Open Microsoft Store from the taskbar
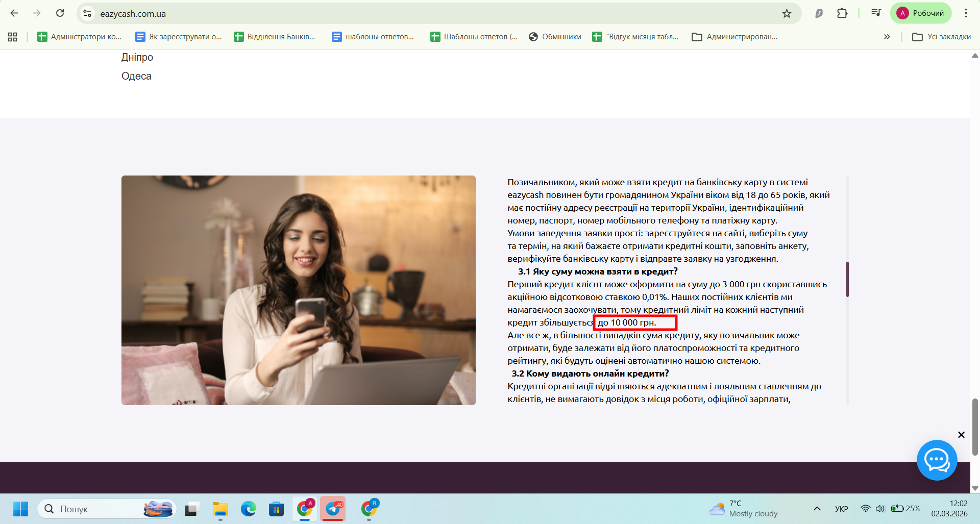Viewport: 980px width, 524px height. click(276, 509)
